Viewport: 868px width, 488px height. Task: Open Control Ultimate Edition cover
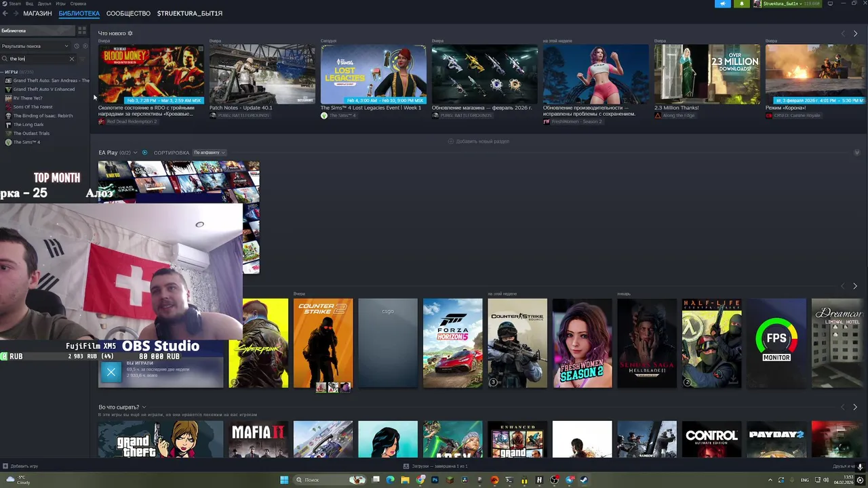tap(711, 439)
